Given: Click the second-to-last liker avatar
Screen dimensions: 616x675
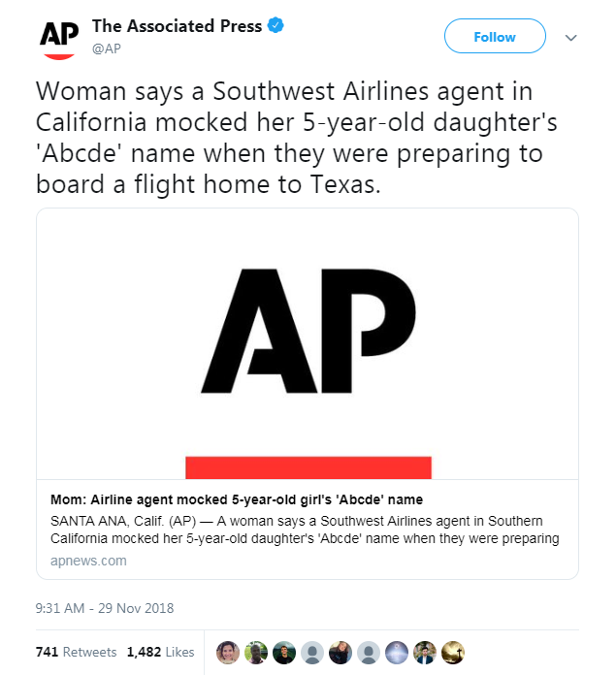Looking at the screenshot, I should point(425,652).
